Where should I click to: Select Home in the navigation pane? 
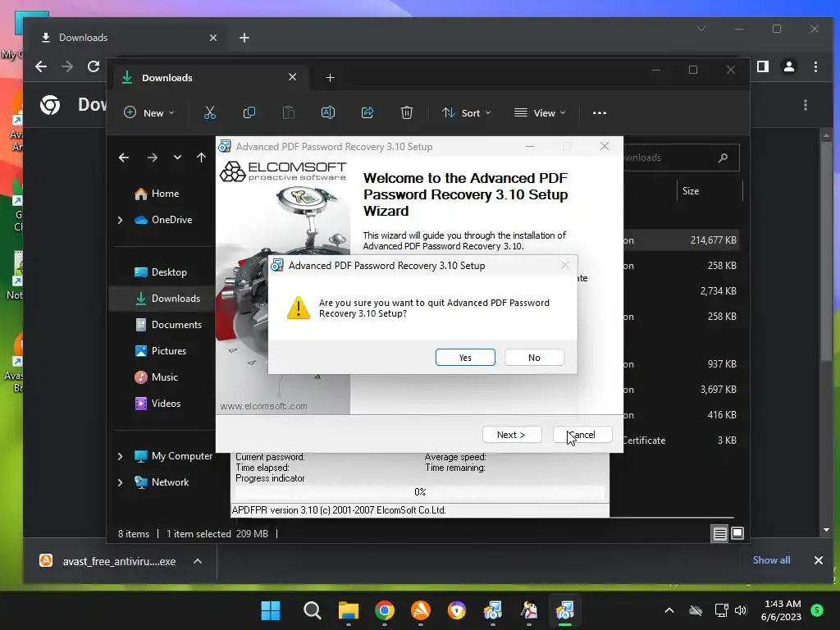click(x=157, y=194)
